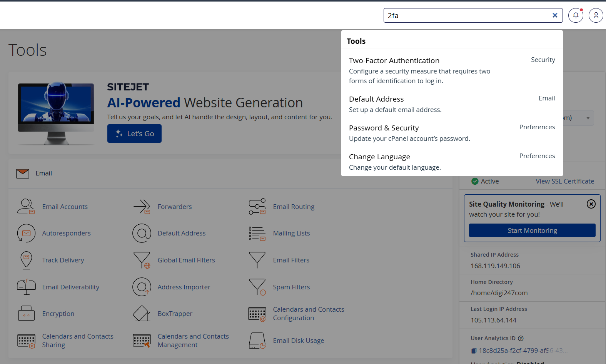Image resolution: width=606 pixels, height=364 pixels.
Task: Click into the 2fa search field
Action: (466, 15)
